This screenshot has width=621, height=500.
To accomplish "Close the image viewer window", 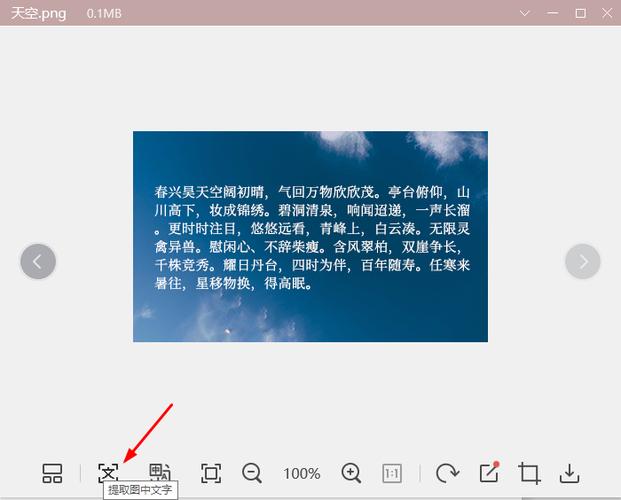I will [607, 13].
